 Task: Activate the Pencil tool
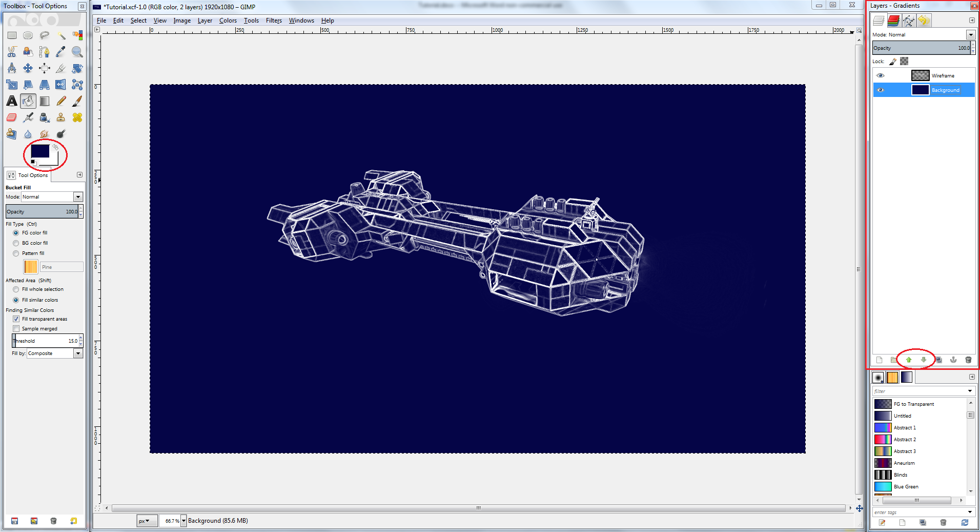61,101
